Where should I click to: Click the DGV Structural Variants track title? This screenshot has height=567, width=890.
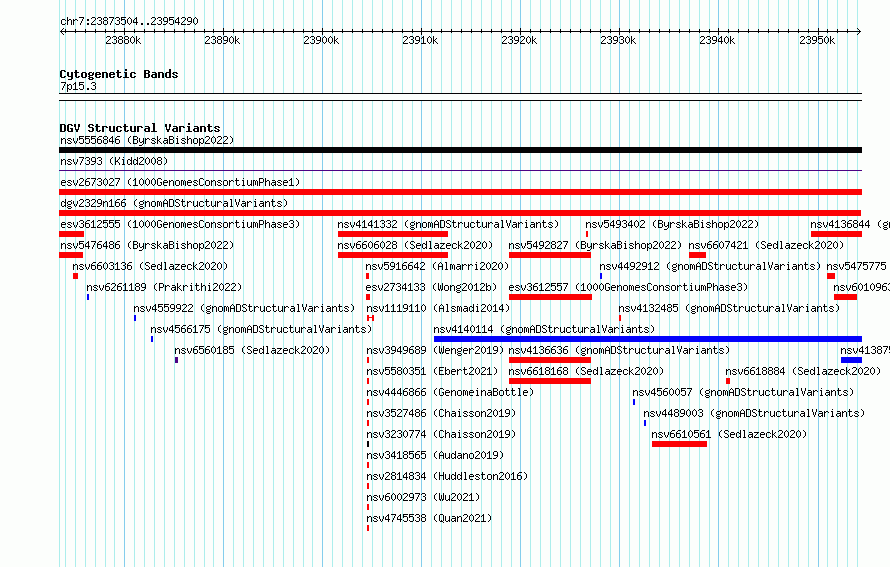tap(140, 128)
